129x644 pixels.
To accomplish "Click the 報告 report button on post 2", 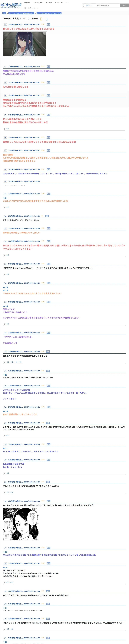I will 48,67.
